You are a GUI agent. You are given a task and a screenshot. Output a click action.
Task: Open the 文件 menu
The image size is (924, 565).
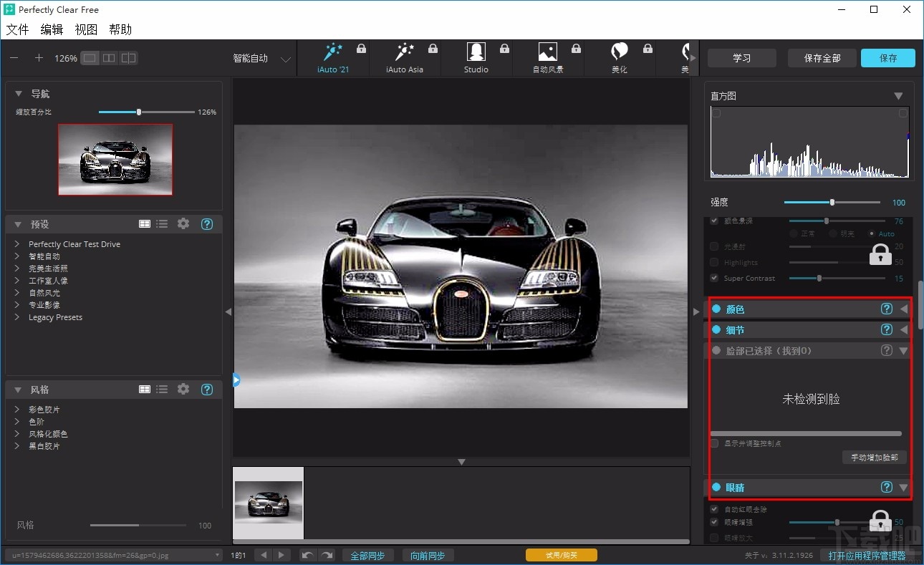(x=17, y=29)
